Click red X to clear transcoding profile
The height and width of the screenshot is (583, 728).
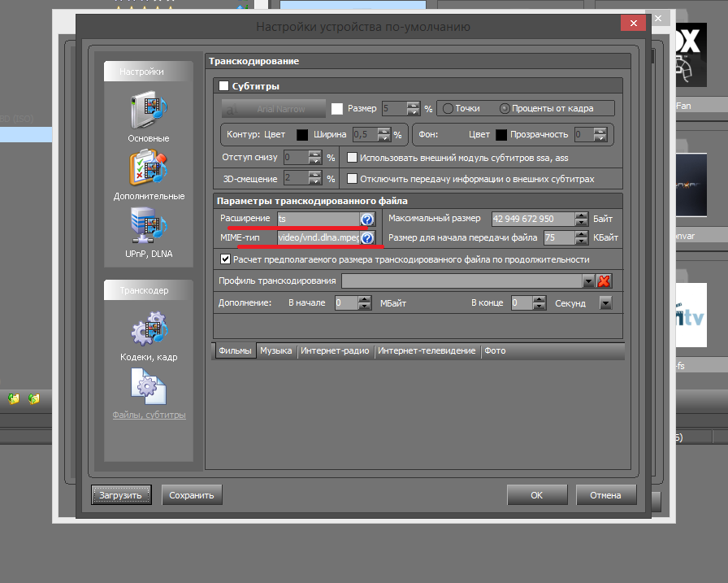tap(604, 281)
